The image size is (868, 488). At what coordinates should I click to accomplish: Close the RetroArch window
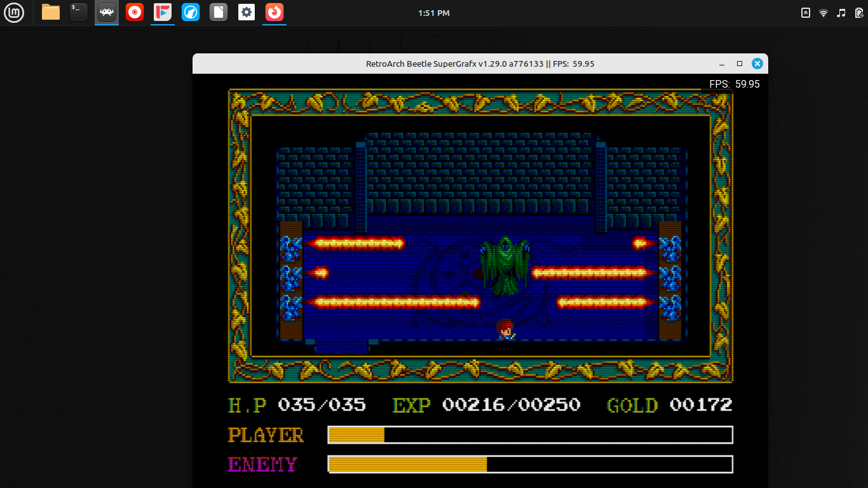(x=757, y=64)
